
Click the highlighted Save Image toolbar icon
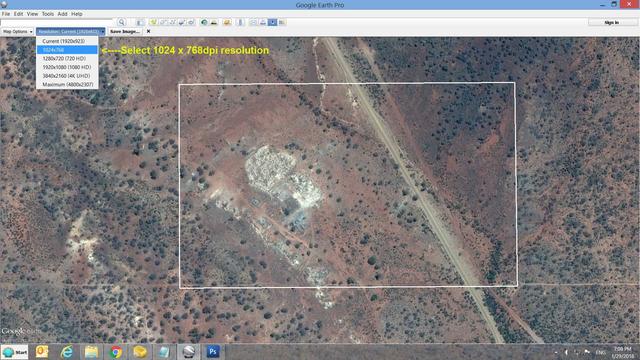tap(273, 22)
